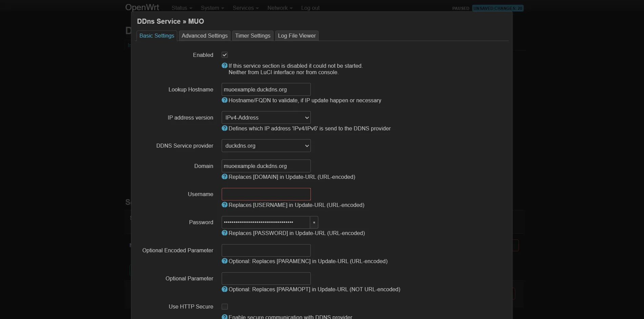Image resolution: width=644 pixels, height=319 pixels.
Task: Open the Log File Viewer tab
Action: 296,36
